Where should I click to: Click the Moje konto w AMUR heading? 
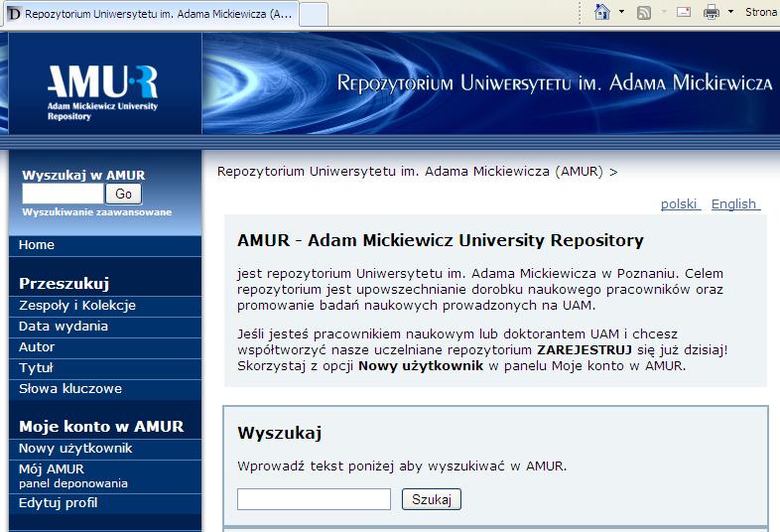coord(101,427)
